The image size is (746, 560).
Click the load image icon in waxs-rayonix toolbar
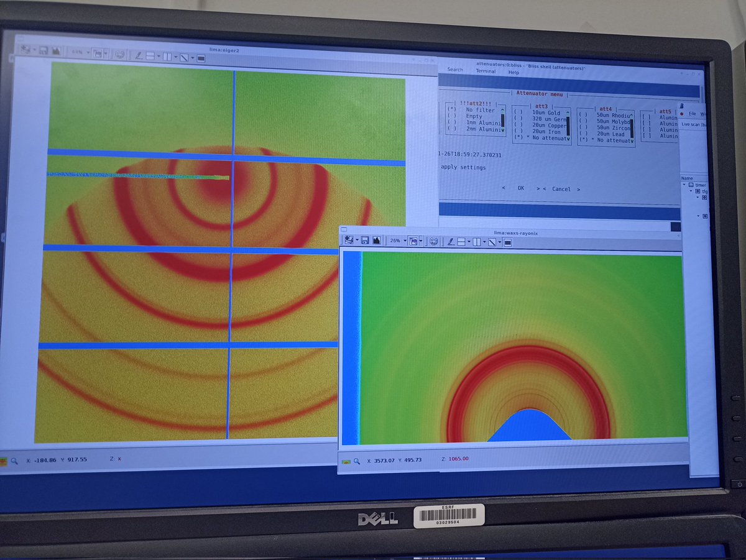[x=349, y=240]
